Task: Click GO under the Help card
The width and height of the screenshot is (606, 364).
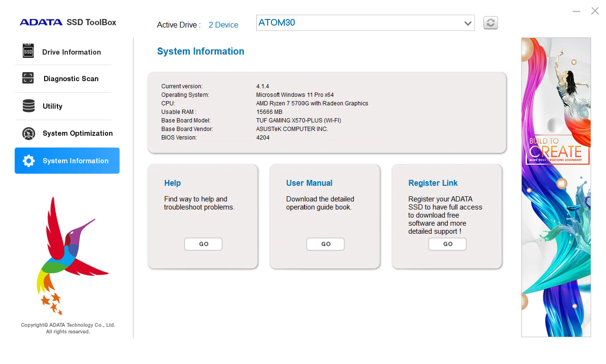Action: tap(203, 244)
